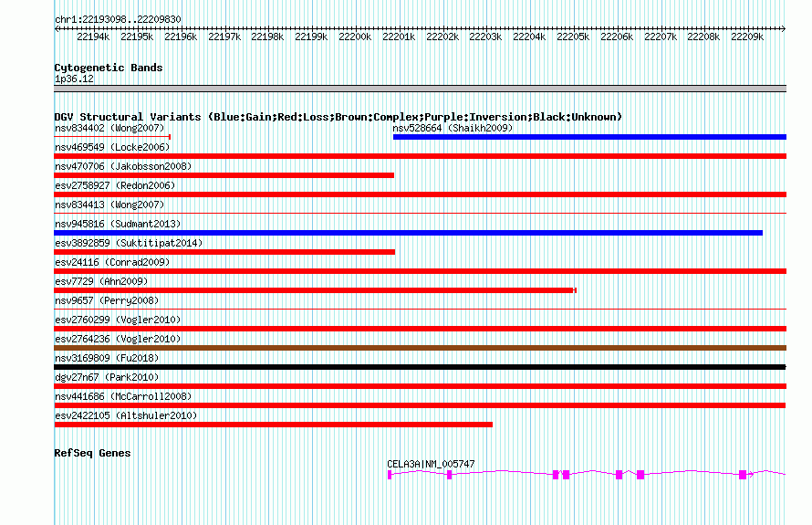Click the nsv834402 (Wong2007) variant label
The image size is (812, 525).
point(109,128)
